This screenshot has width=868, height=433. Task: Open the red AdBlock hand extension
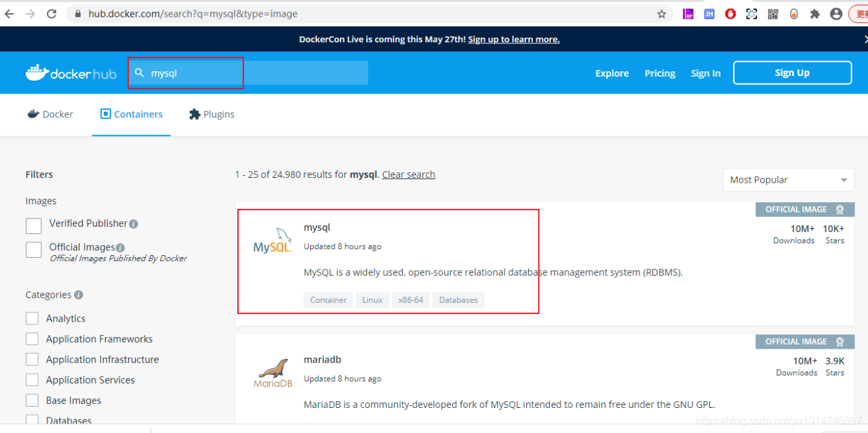730,14
